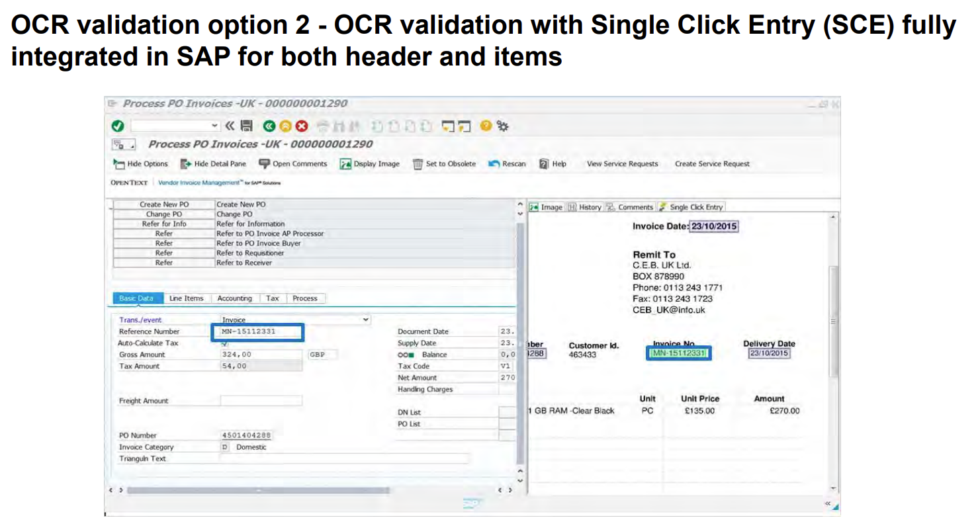The height and width of the screenshot is (518, 980).
Task: Click the double-chevron collapse command field icon
Action: [230, 126]
